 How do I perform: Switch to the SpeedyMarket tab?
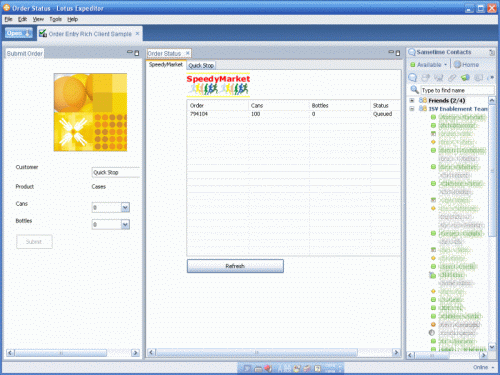[166, 65]
